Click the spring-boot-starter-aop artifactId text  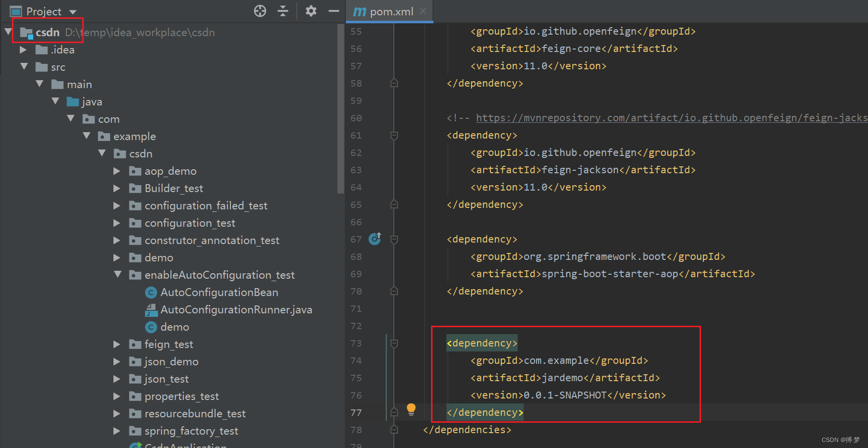pos(610,274)
